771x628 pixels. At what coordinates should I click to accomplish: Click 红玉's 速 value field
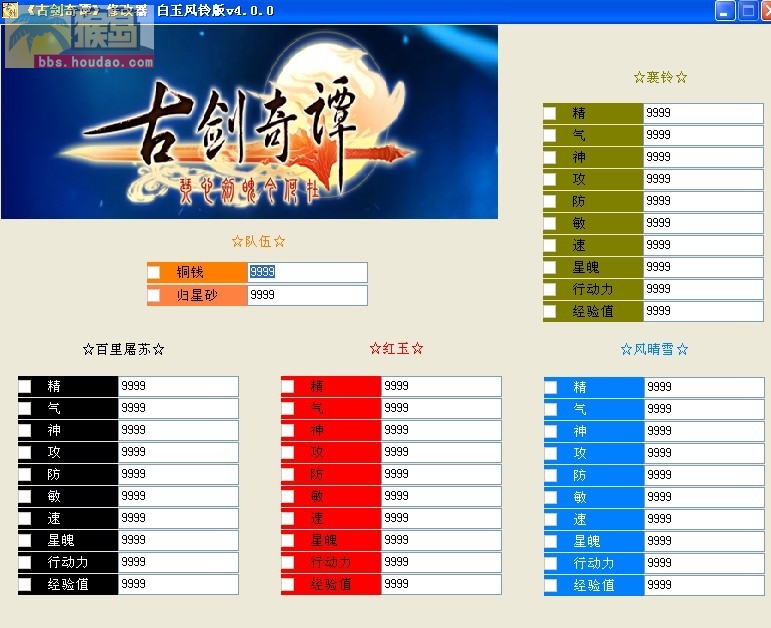tap(442, 518)
